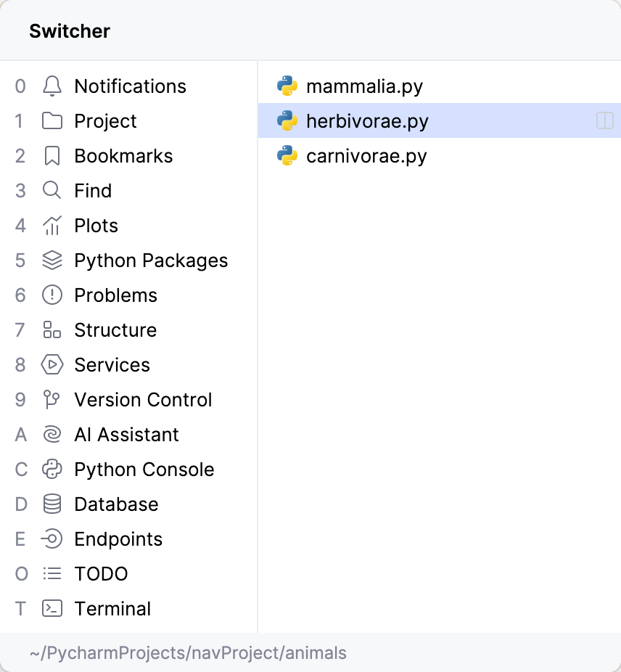The image size is (621, 672).
Task: Open herbivorae.py in split view icon
Action: [x=605, y=121]
